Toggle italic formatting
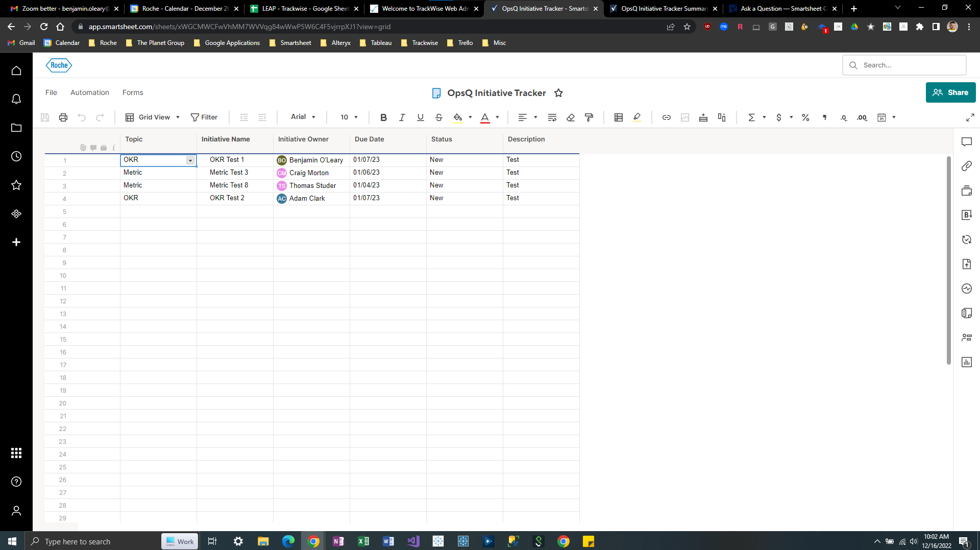Viewport: 980px width, 550px height. 402,117
